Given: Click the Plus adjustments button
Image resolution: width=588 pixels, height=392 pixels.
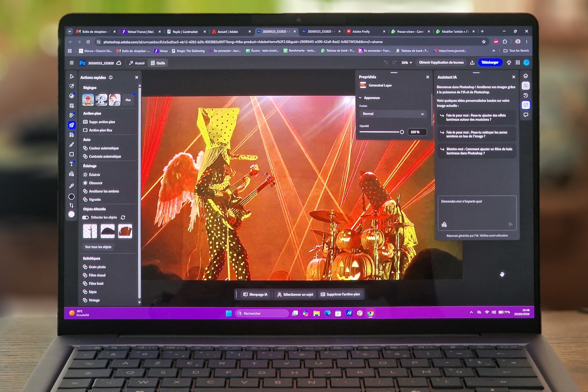Looking at the screenshot, I should (x=128, y=100).
